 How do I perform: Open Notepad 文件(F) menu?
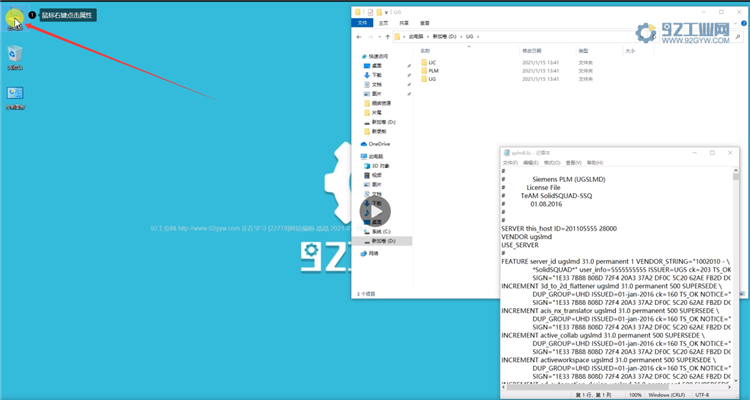(510, 163)
